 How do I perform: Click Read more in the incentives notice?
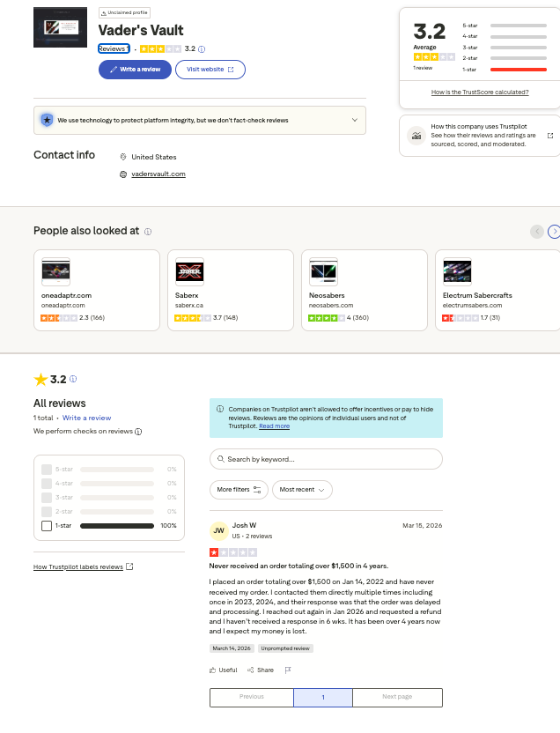pyautogui.click(x=274, y=426)
